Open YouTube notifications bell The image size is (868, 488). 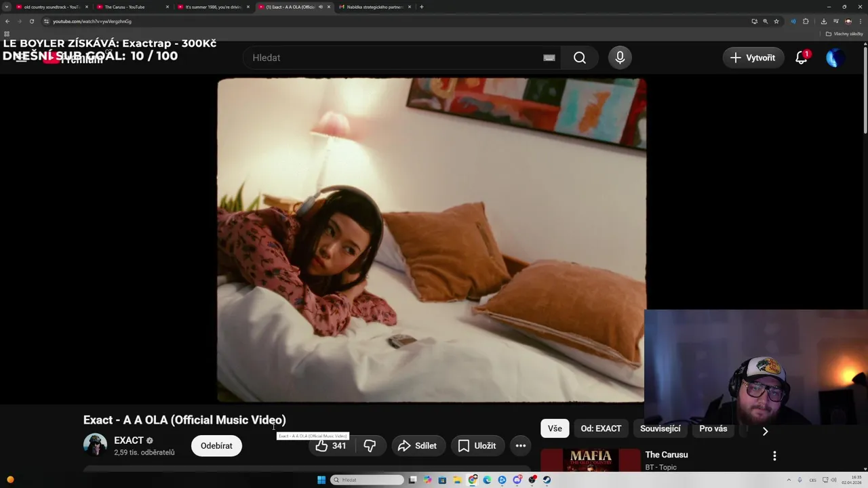(802, 58)
